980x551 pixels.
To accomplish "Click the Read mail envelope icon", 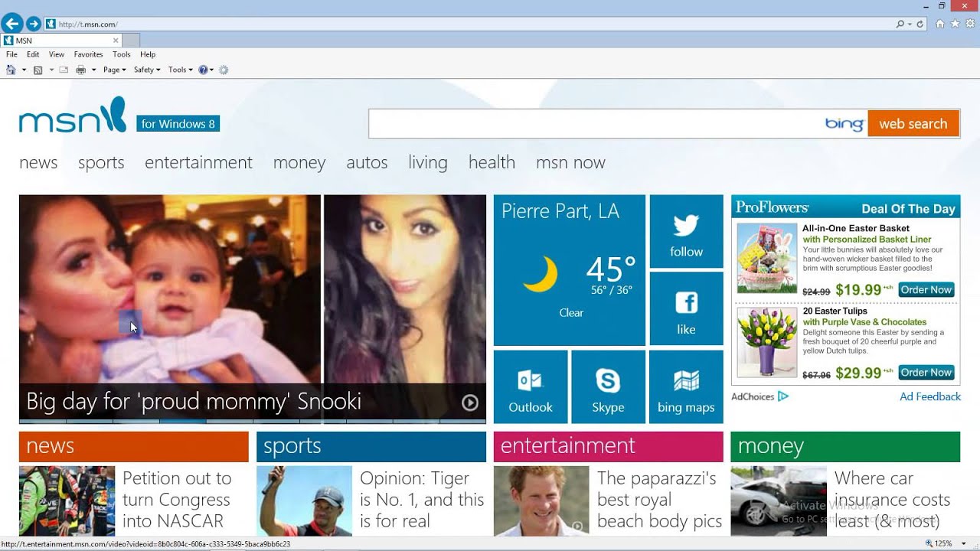I will pos(64,70).
